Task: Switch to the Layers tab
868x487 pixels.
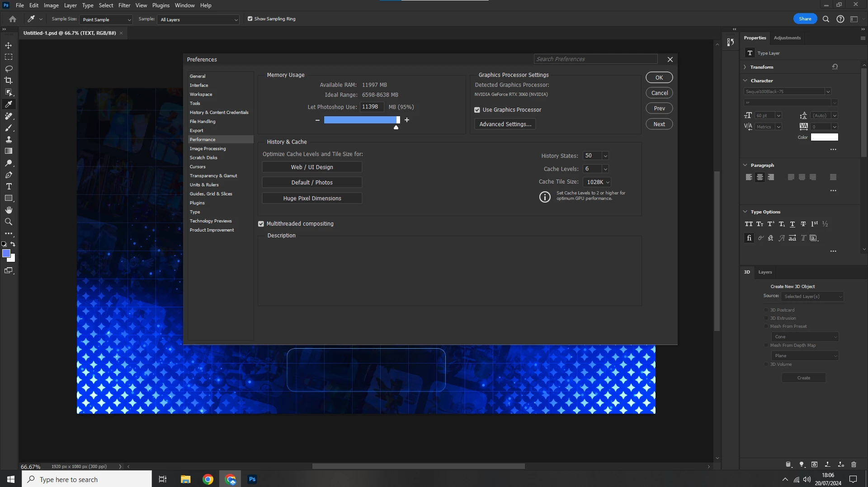Action: (765, 272)
